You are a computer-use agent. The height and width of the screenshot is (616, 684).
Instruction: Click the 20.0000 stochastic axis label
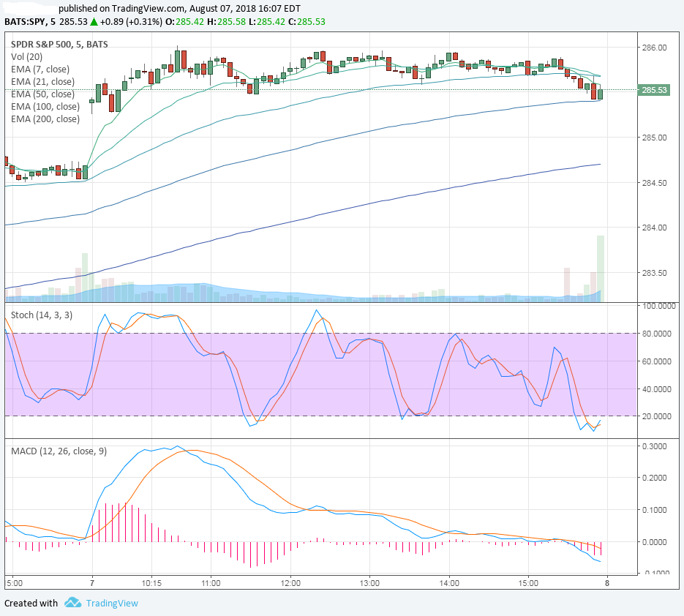[657, 416]
